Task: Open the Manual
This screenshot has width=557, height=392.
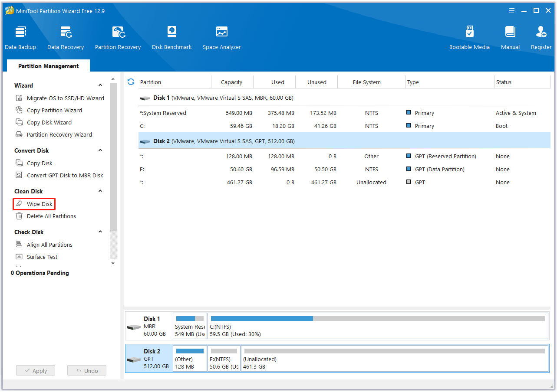Action: [510, 37]
